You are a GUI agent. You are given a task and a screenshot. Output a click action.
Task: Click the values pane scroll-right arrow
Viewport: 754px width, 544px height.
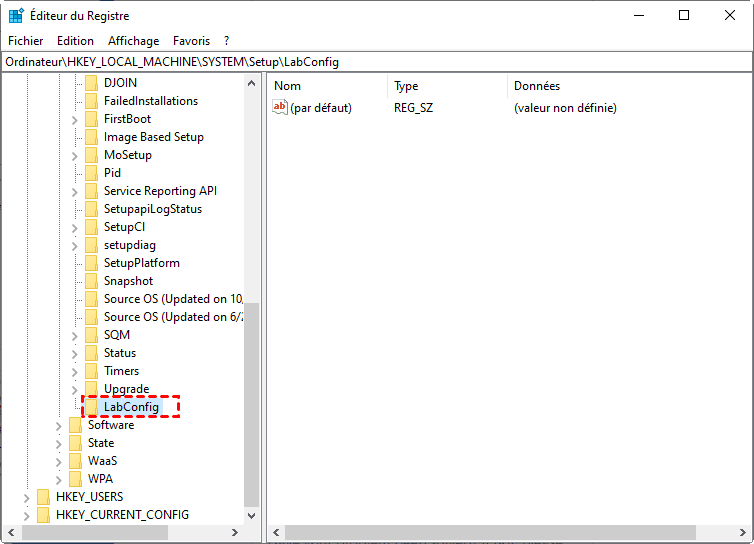point(743,532)
